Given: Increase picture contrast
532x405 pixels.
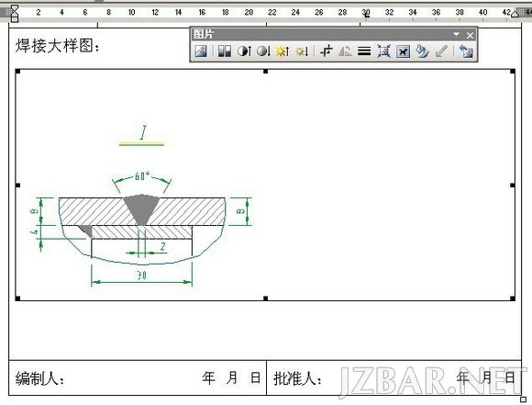Looking at the screenshot, I should coord(244,51).
